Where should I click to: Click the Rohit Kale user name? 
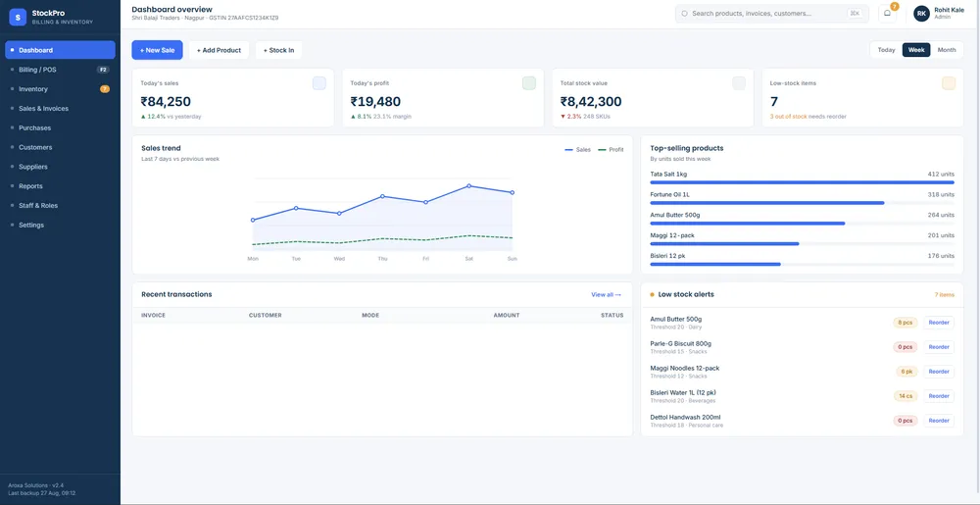point(949,10)
